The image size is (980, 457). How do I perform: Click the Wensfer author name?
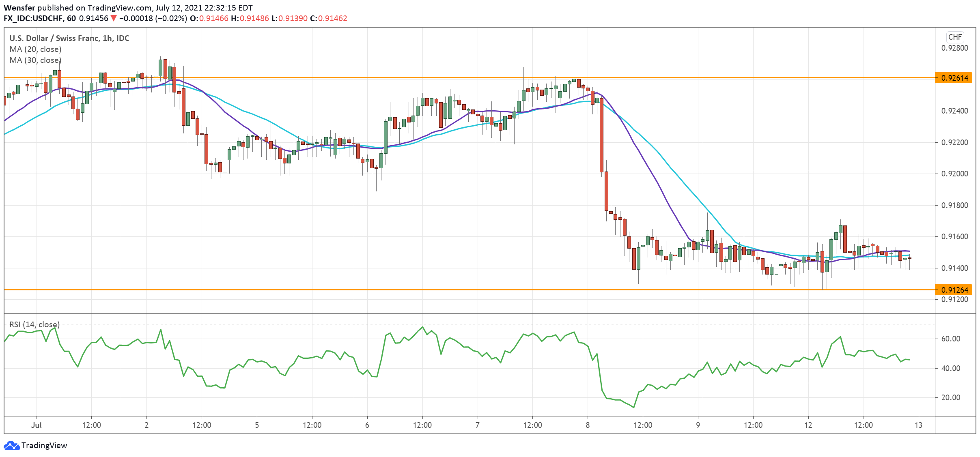tap(19, 8)
